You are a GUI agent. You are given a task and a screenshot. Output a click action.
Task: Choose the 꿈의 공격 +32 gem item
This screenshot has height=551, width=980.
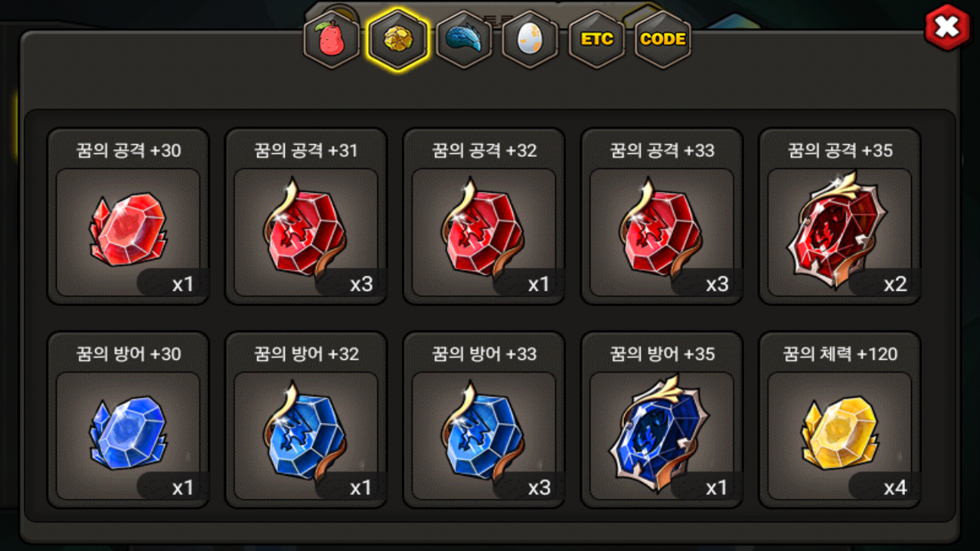484,216
